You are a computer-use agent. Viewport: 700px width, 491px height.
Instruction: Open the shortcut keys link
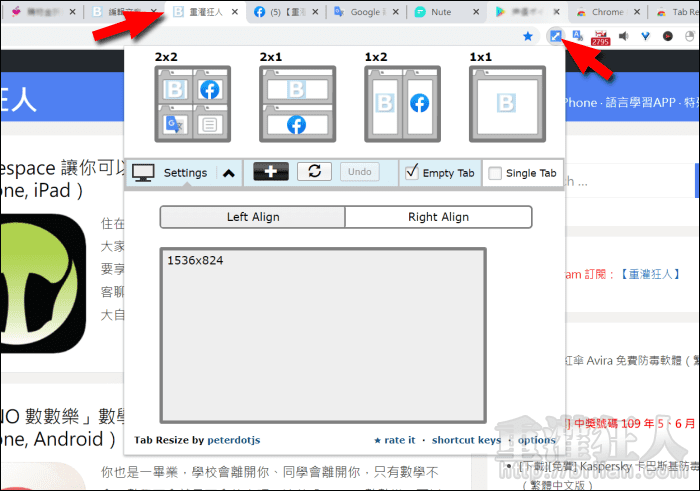[x=466, y=440]
